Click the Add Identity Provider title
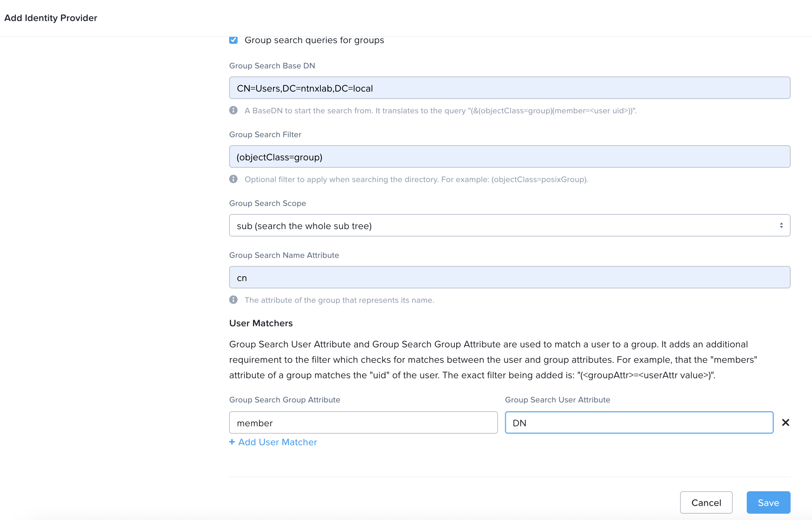Image resolution: width=812 pixels, height=520 pixels. point(51,18)
